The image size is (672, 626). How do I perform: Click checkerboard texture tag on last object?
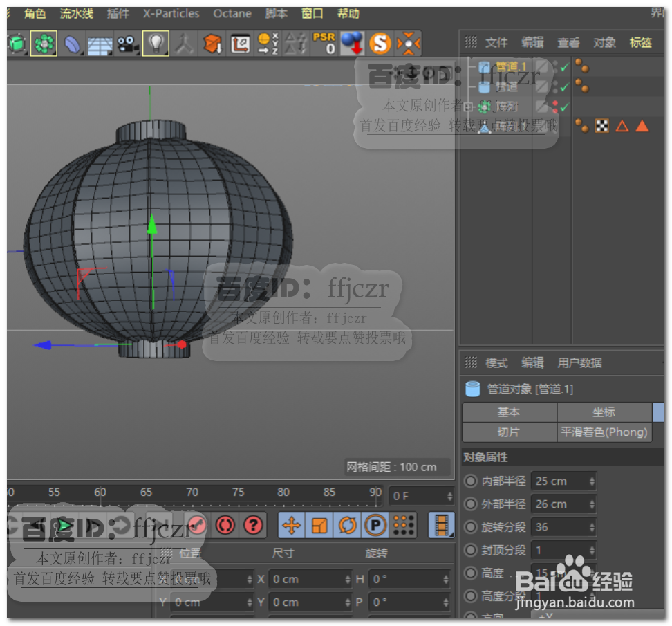pos(601,126)
